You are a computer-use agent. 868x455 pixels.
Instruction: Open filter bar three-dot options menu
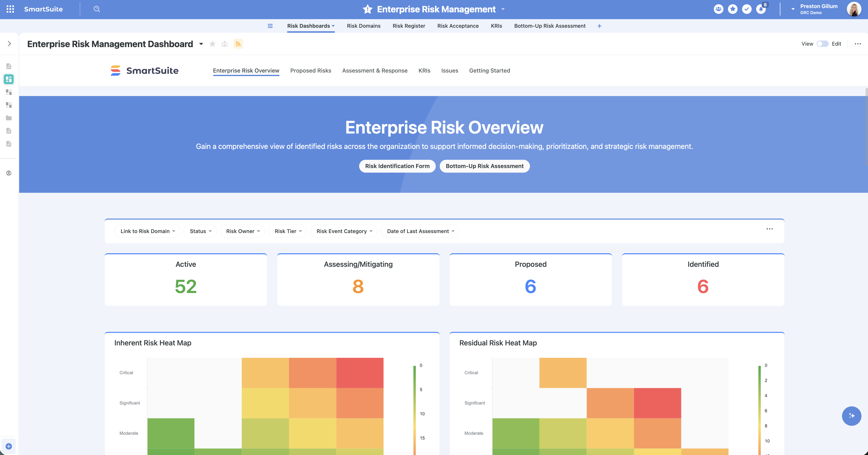click(770, 229)
